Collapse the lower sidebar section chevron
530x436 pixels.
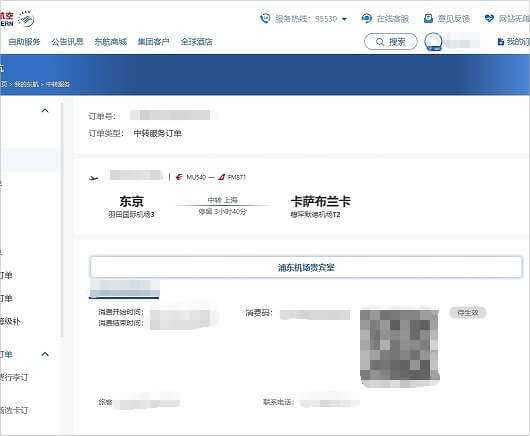(45, 354)
